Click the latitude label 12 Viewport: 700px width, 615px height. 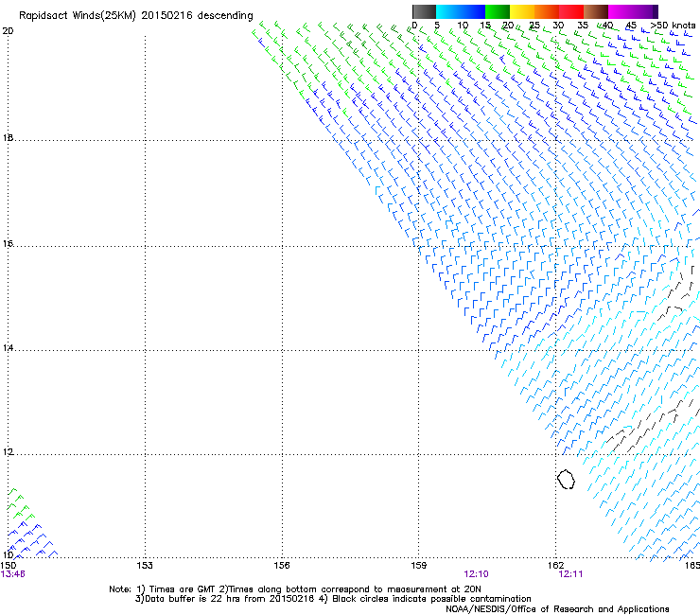(8, 452)
